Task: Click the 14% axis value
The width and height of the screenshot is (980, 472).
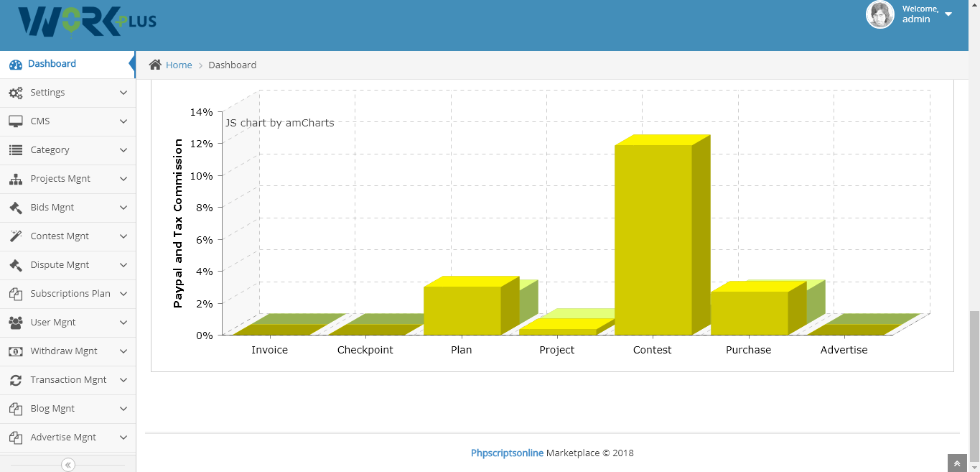Action: (201, 112)
